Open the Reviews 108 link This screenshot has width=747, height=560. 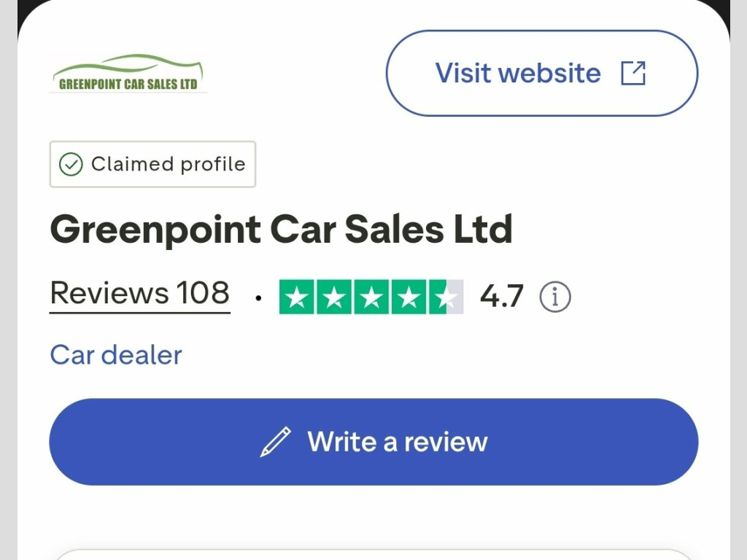[x=140, y=293]
